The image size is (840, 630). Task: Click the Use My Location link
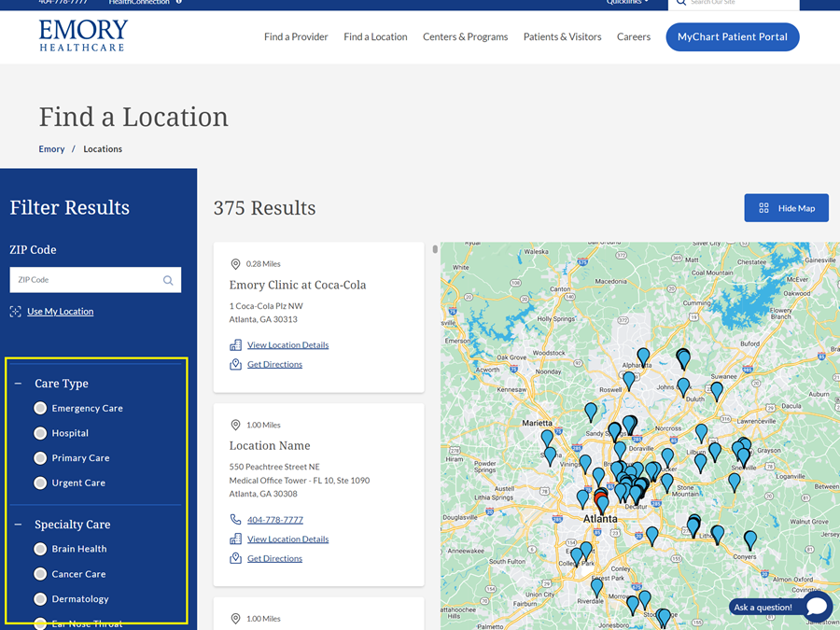[x=60, y=311]
